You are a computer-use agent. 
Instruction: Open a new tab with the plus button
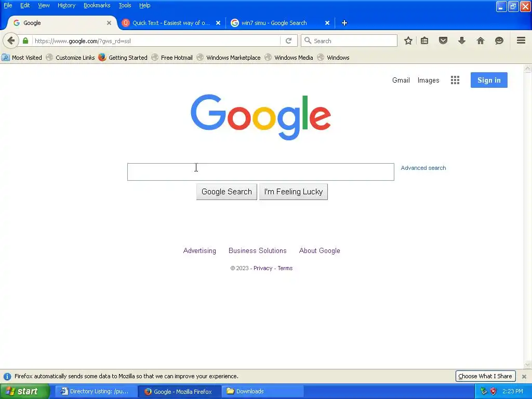344,23
